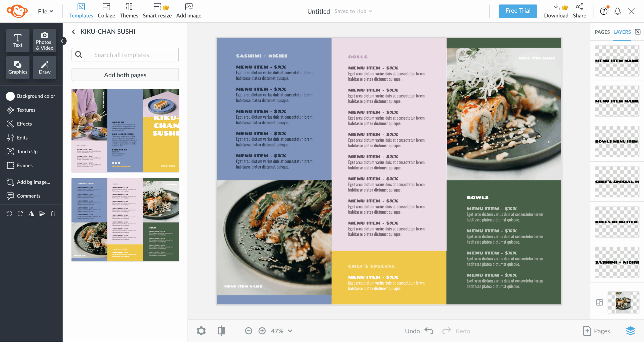Open notifications bell icon

pyautogui.click(x=618, y=11)
